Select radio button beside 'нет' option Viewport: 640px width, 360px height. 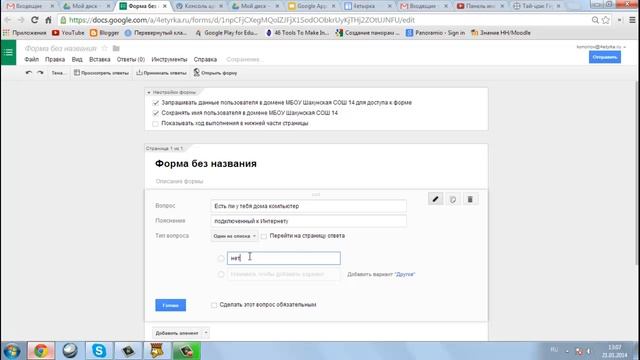tap(221, 258)
